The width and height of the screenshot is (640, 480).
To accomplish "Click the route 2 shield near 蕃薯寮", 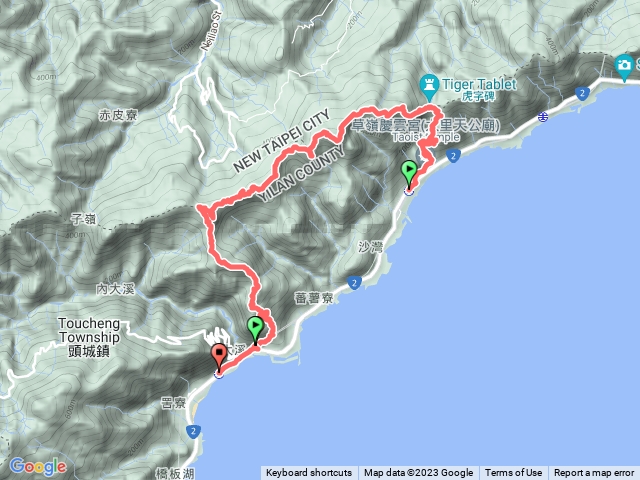I will click(x=354, y=282).
